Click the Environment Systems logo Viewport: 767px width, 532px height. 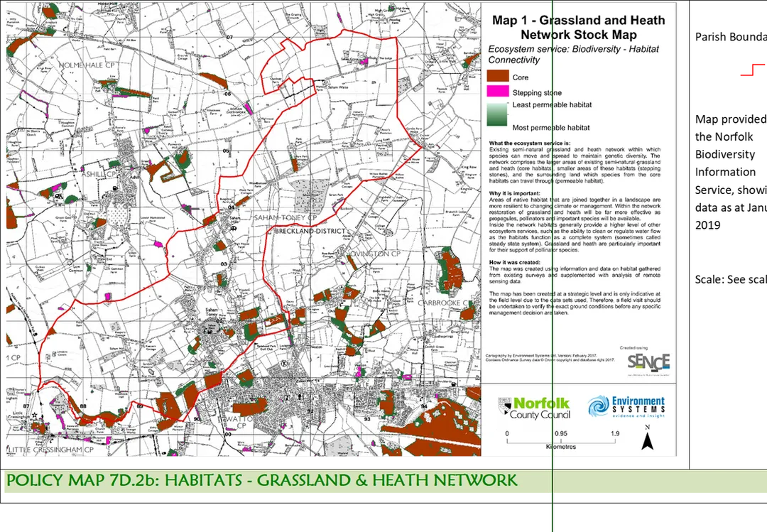pos(626,407)
